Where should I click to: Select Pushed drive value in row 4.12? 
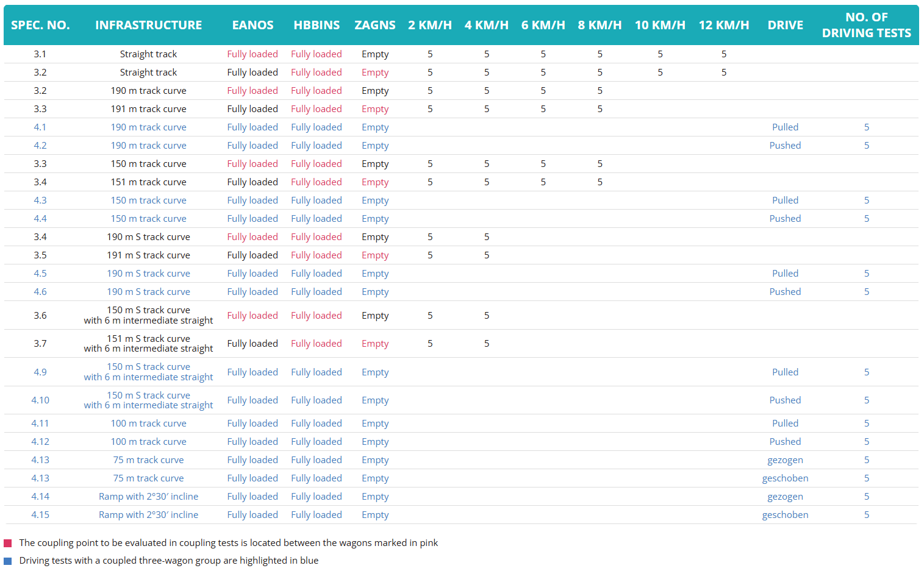785,442
